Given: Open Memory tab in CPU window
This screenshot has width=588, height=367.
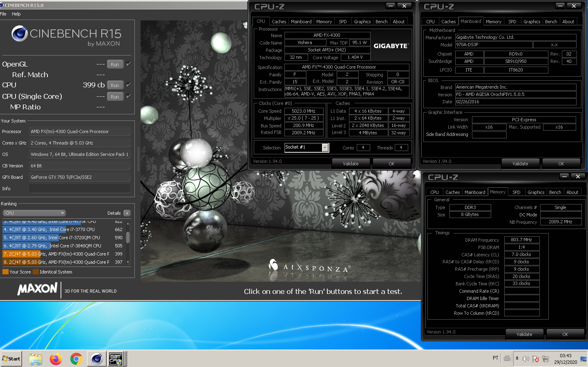Looking at the screenshot, I should pyautogui.click(x=324, y=22).
